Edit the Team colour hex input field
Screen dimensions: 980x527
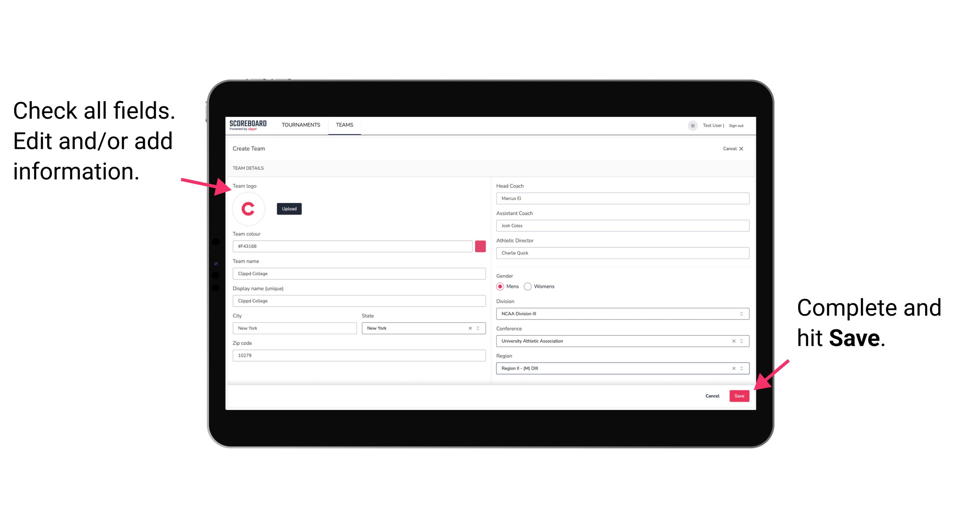353,246
